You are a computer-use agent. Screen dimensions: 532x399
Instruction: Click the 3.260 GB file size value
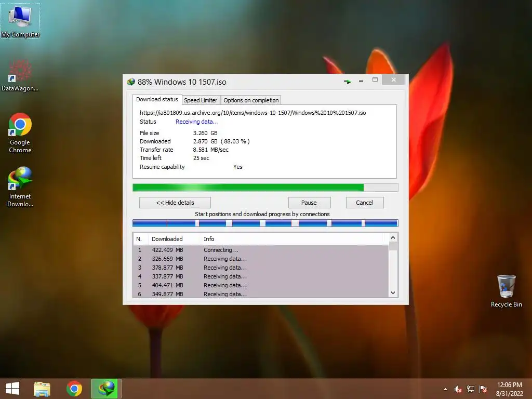tap(205, 133)
